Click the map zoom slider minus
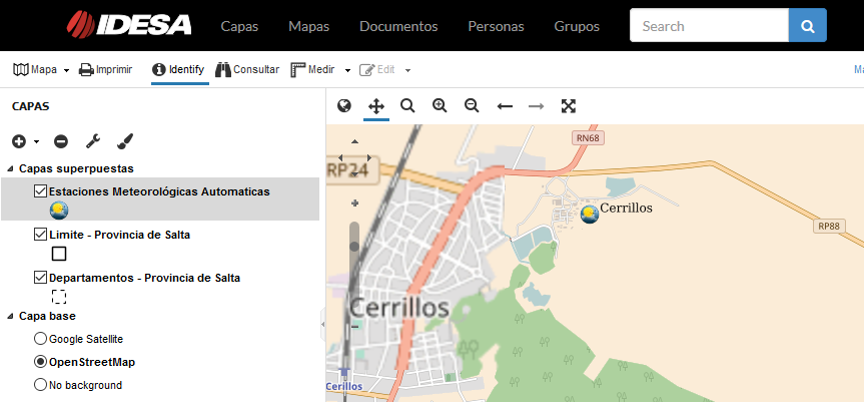This screenshot has width=864, height=402. click(354, 327)
